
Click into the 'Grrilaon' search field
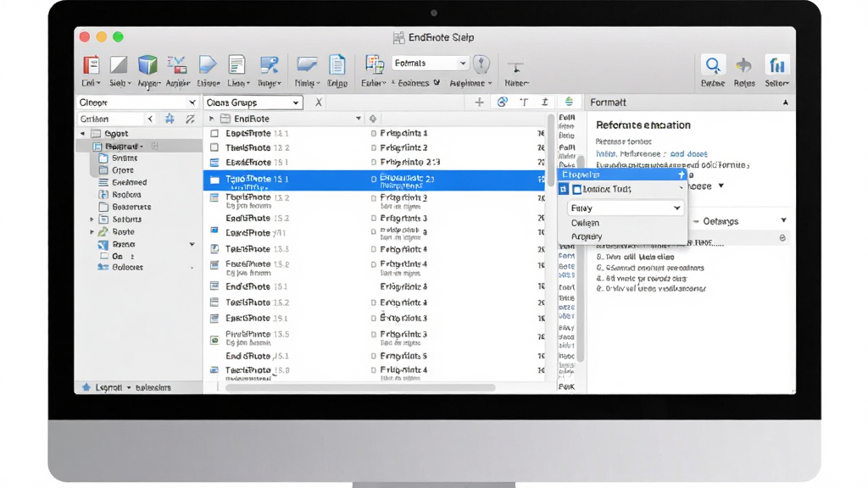pyautogui.click(x=111, y=119)
